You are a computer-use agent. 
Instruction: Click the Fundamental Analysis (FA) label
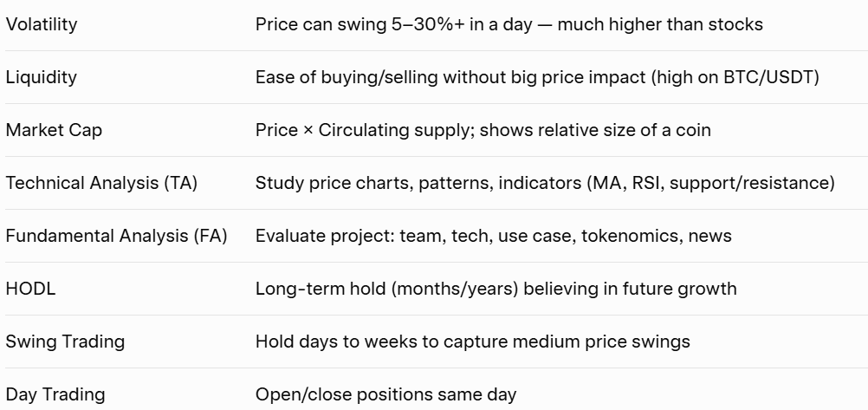point(116,236)
